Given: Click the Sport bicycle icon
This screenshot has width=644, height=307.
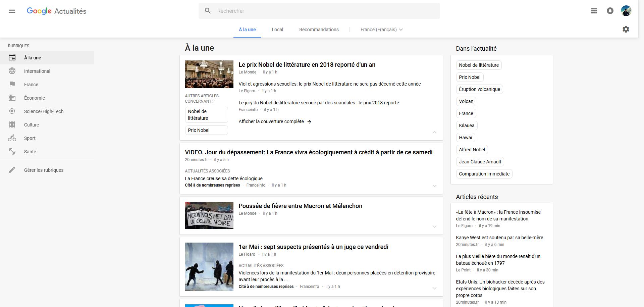Looking at the screenshot, I should coord(12,138).
